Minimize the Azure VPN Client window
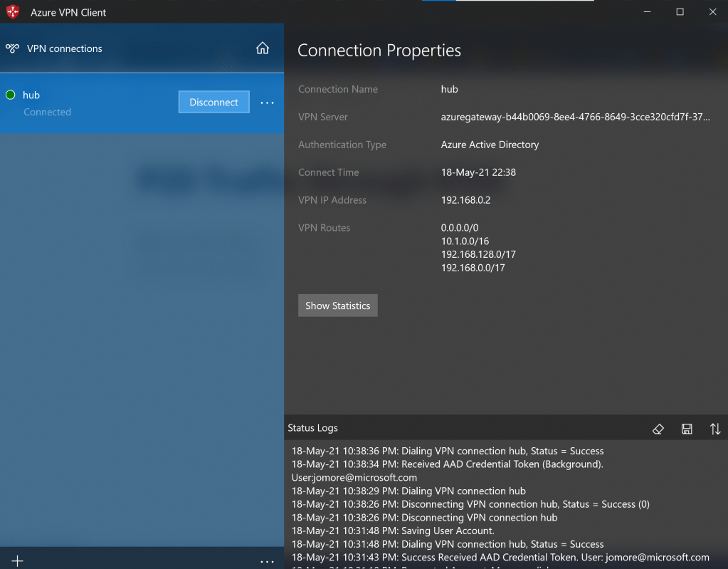Image resolution: width=728 pixels, height=569 pixels. point(647,12)
